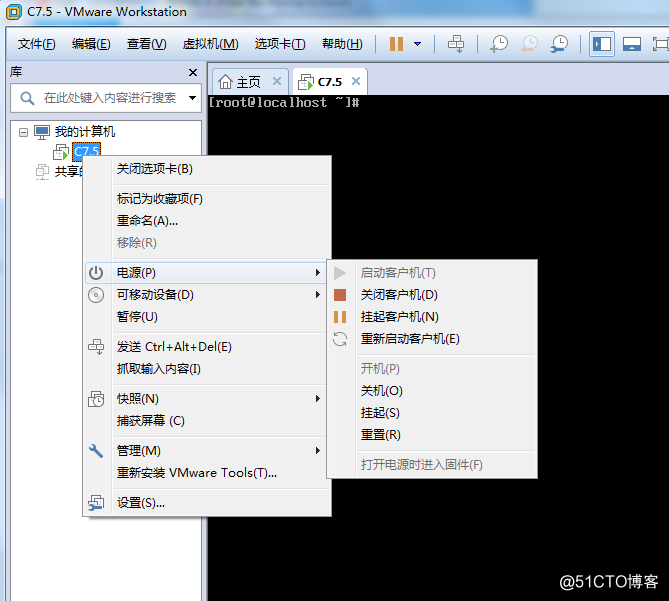
Task: Choose 标记为收藏项(F) in context menu
Action: 208,199
